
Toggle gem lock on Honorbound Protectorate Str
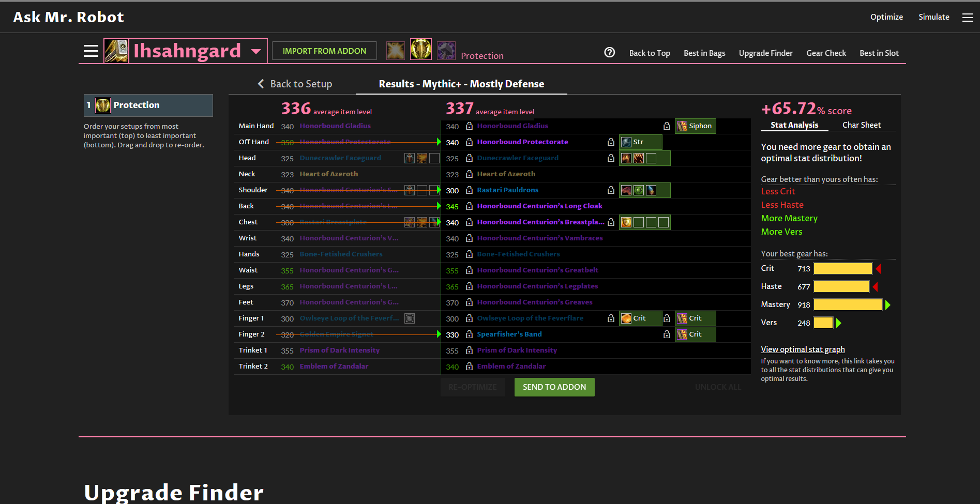coord(611,142)
